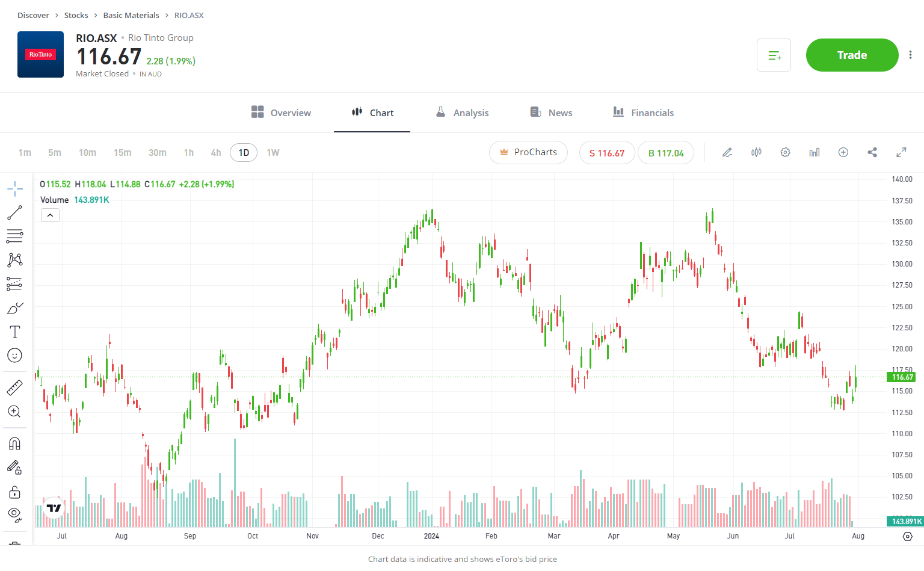Click the TradingView logo on chart
This screenshot has width=924, height=571.
click(x=54, y=508)
